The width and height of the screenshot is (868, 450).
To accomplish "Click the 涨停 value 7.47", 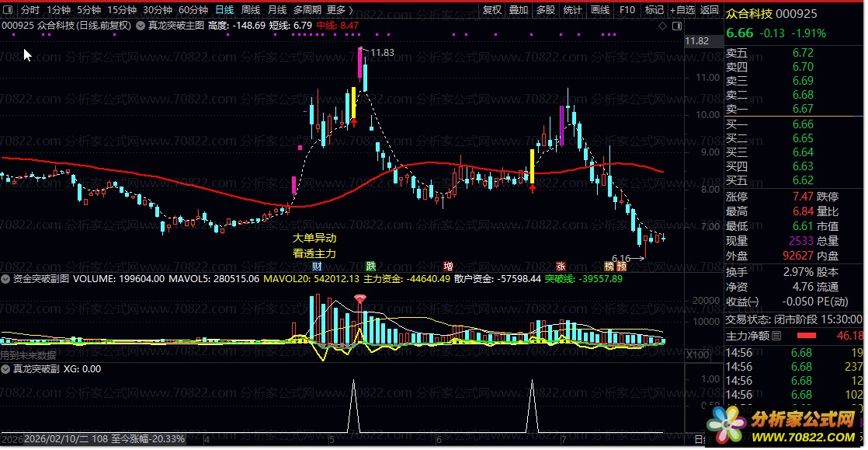I will (804, 197).
